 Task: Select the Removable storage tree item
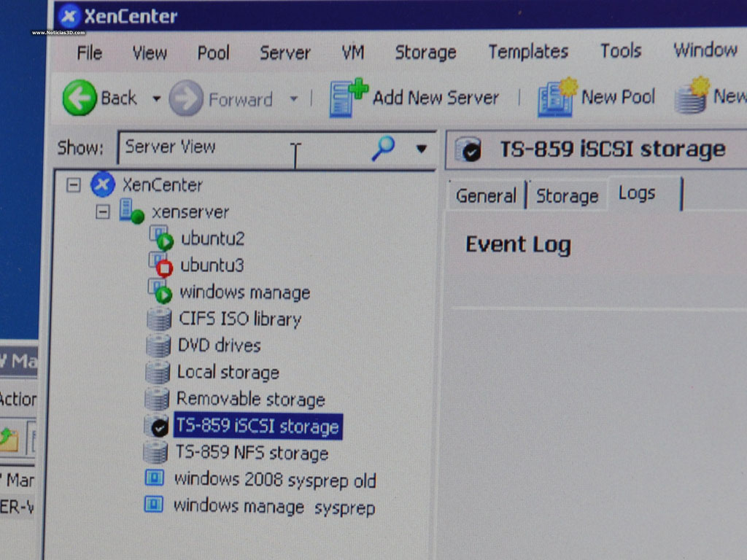pos(250,399)
